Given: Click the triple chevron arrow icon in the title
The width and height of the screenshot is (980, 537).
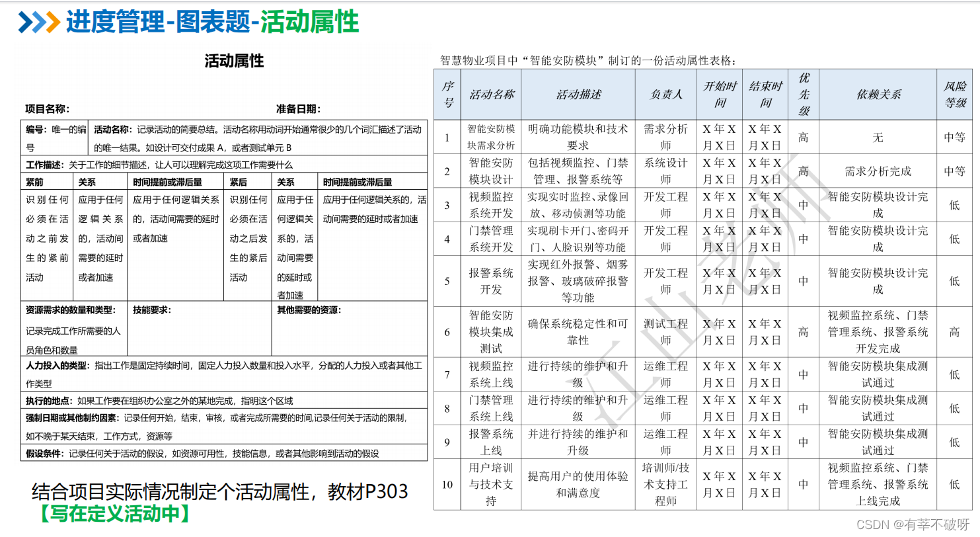Looking at the screenshot, I should pos(38,22).
